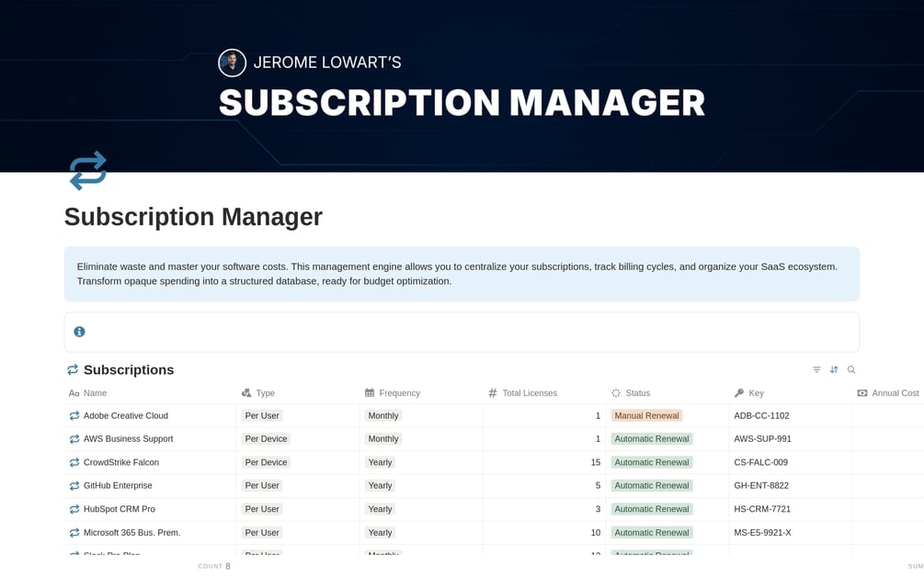The image size is (924, 577).
Task: Open the HubSpot CRM Pro entry
Action: tap(120, 509)
